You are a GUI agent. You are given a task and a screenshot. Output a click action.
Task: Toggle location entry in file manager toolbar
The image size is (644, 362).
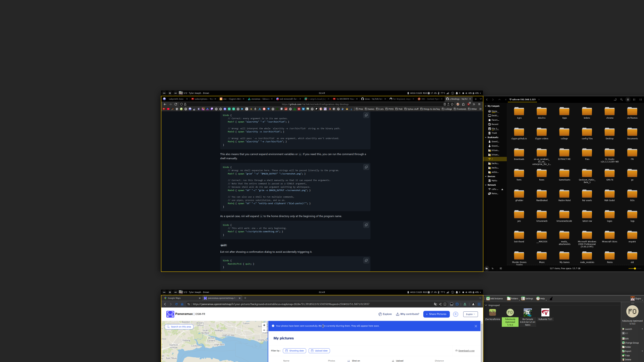tap(615, 100)
